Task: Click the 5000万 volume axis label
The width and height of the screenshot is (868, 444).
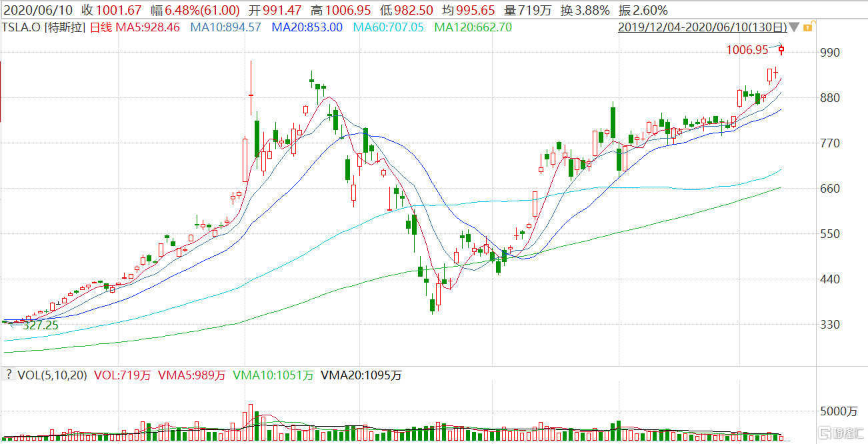Action: 839,411
